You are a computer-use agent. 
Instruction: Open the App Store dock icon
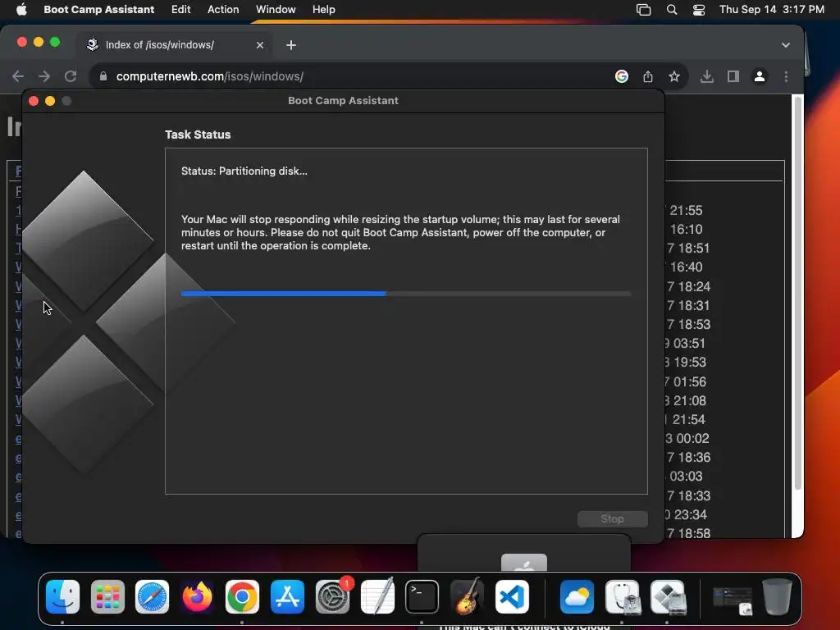point(287,597)
